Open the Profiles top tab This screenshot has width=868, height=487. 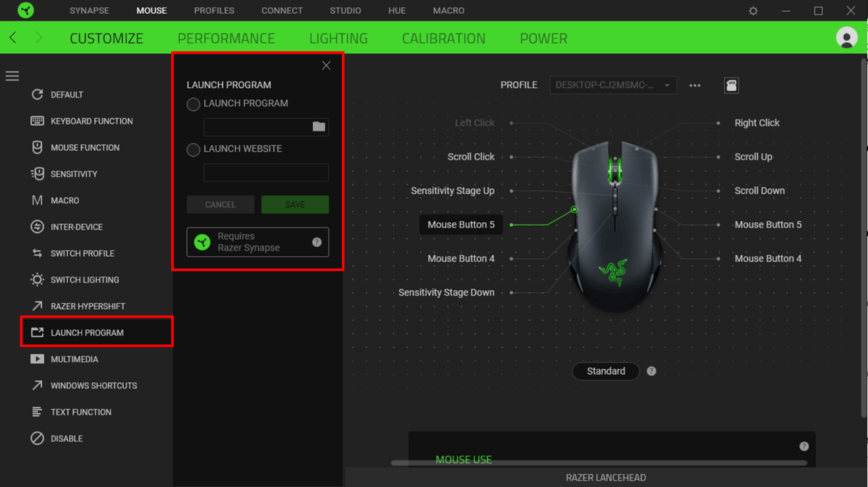coord(214,11)
